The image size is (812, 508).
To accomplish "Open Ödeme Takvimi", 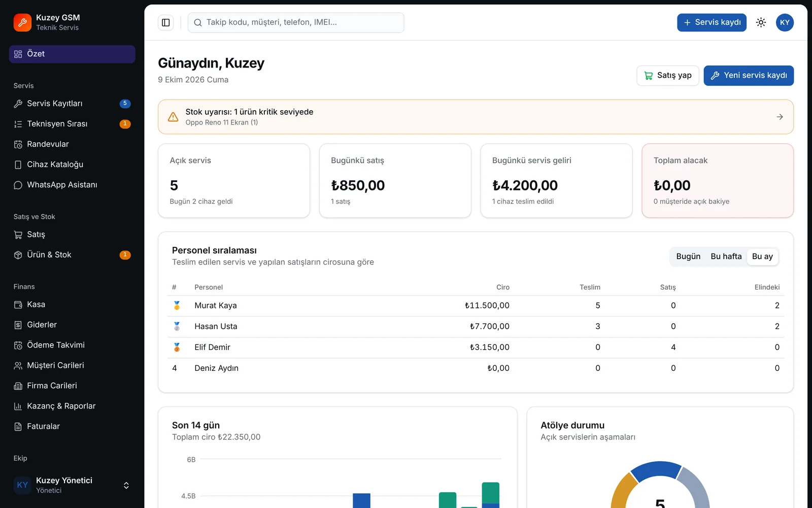I will pos(72,345).
